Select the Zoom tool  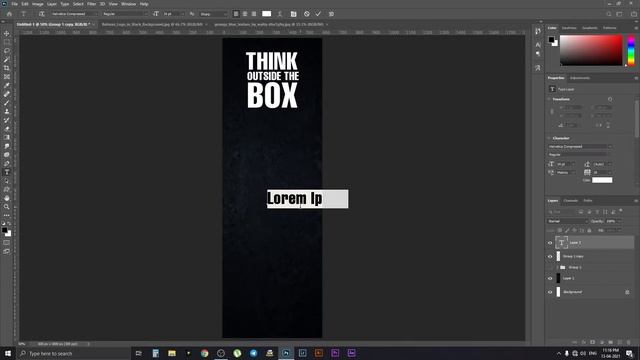tap(7, 207)
